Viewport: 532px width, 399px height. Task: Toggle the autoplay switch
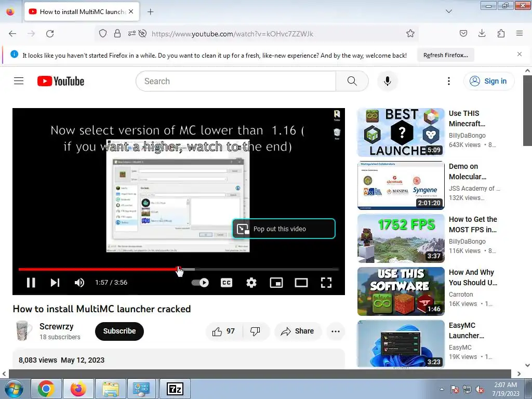pyautogui.click(x=200, y=282)
